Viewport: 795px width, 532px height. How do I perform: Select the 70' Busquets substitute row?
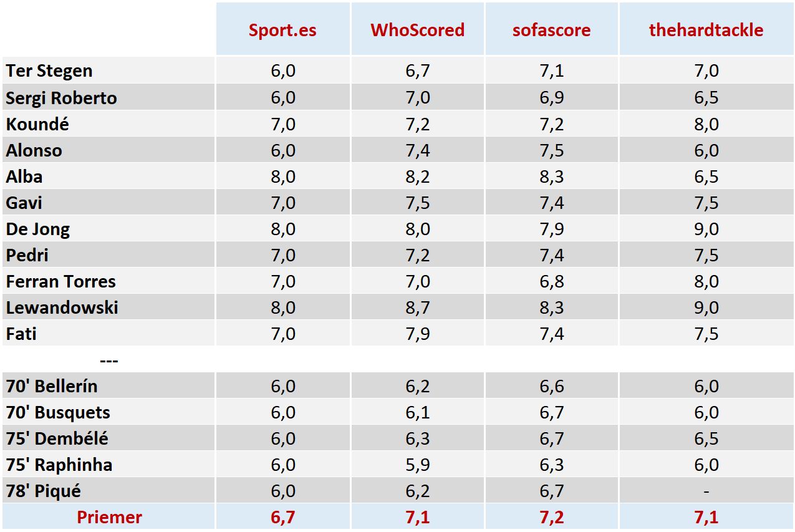(58, 412)
